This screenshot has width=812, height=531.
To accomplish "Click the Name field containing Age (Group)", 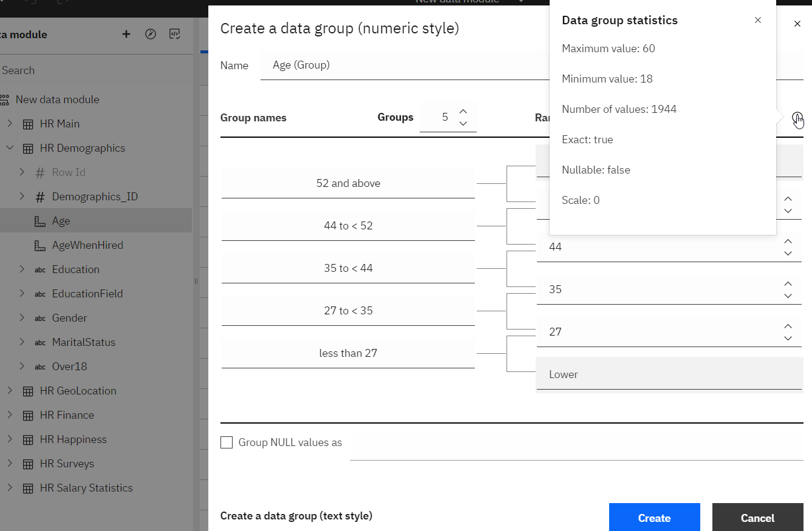I will tap(401, 65).
